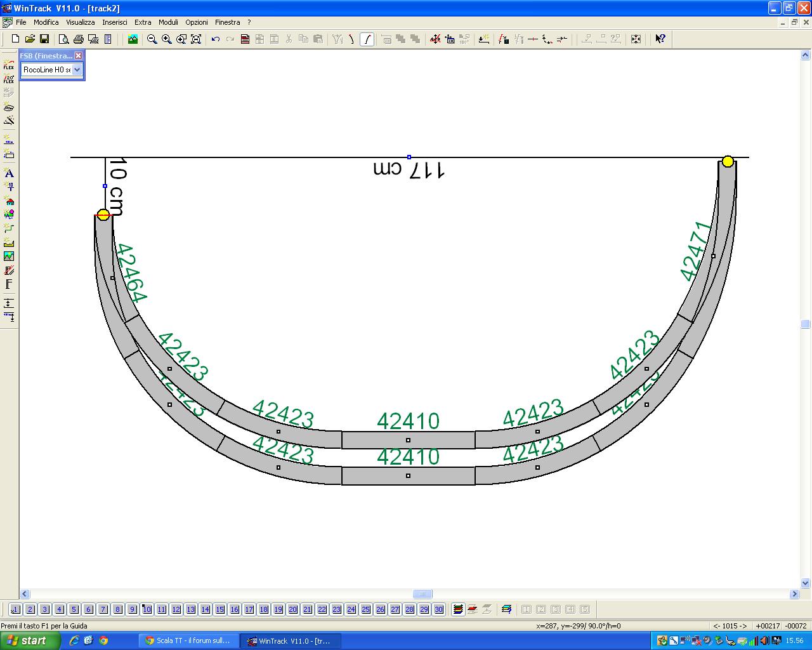Toggle layer 1 button
The width and height of the screenshot is (812, 650).
[15, 609]
